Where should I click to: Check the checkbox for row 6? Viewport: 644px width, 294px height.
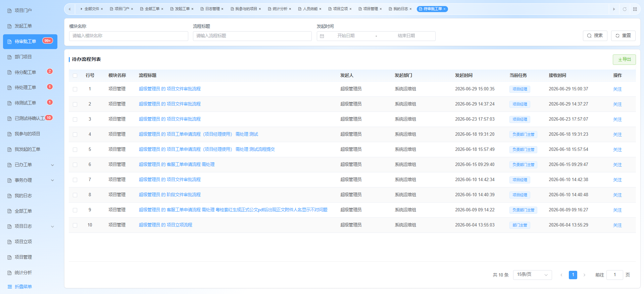coord(75,165)
